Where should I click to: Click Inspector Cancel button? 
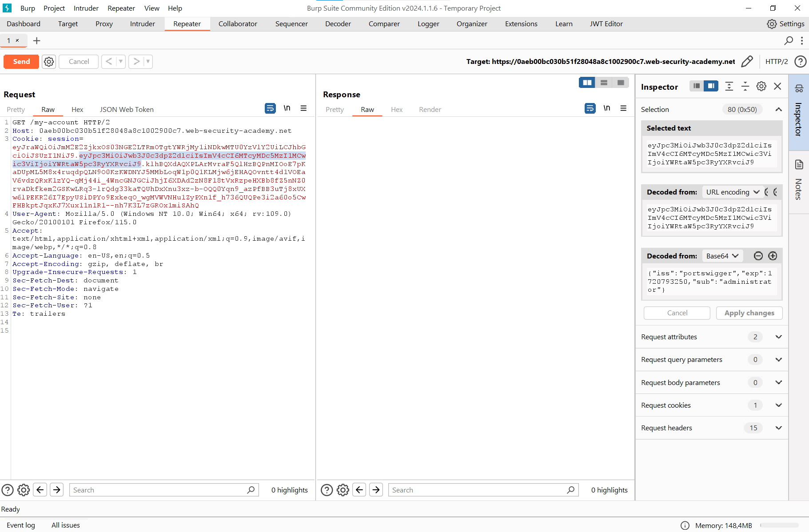click(677, 313)
